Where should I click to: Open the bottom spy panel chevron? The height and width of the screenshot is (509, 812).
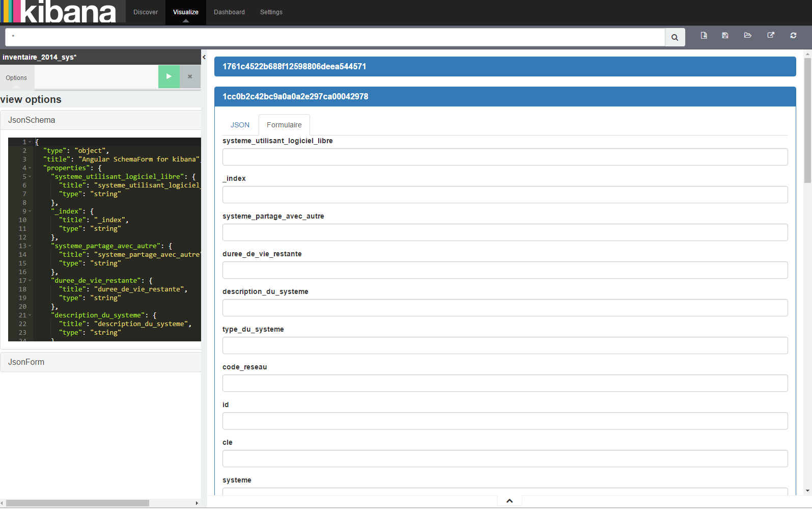[510, 501]
